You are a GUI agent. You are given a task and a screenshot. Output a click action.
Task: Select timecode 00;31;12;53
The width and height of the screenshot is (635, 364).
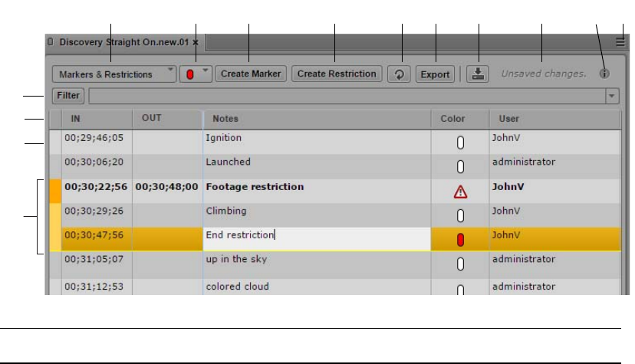[x=94, y=287]
